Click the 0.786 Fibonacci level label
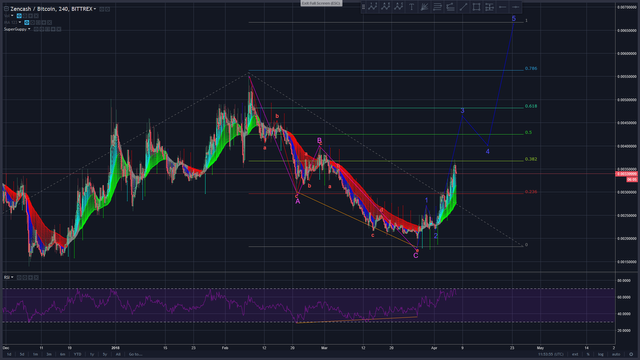Viewport: 640px width, 360px height. (531, 69)
